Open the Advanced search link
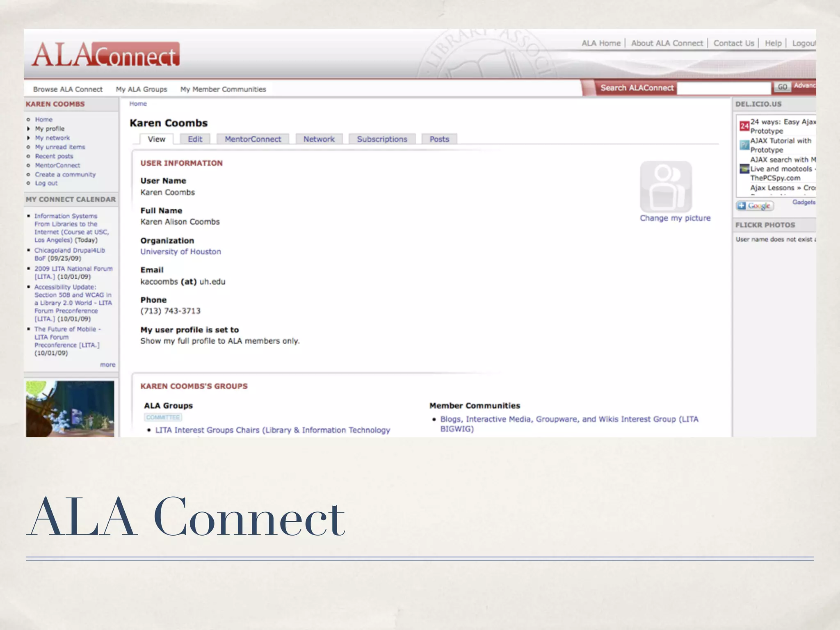Viewport: 840px width, 630px height. [x=805, y=85]
